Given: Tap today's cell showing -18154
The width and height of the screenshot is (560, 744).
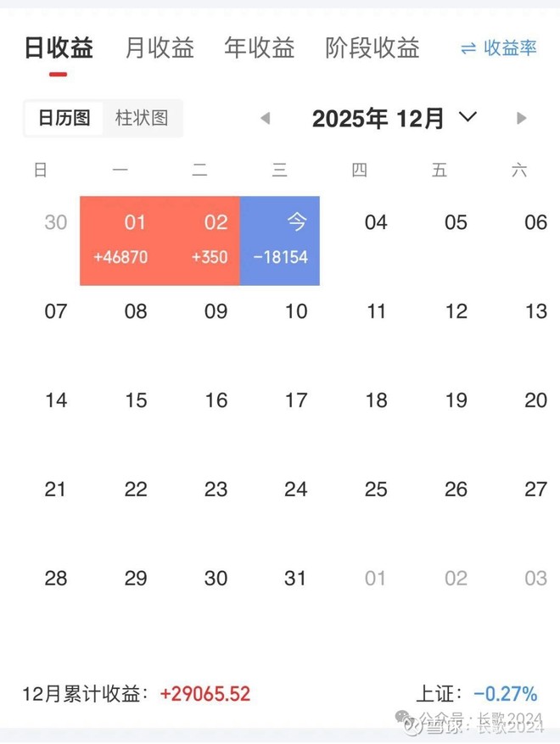Looking at the screenshot, I should point(281,240).
